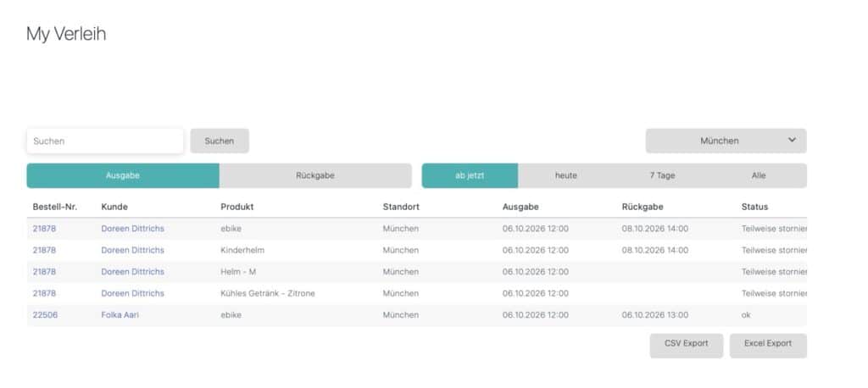This screenshot has height=388, width=868.
Task: Click the '06.10.2026 13:00' return date
Action: pos(655,315)
